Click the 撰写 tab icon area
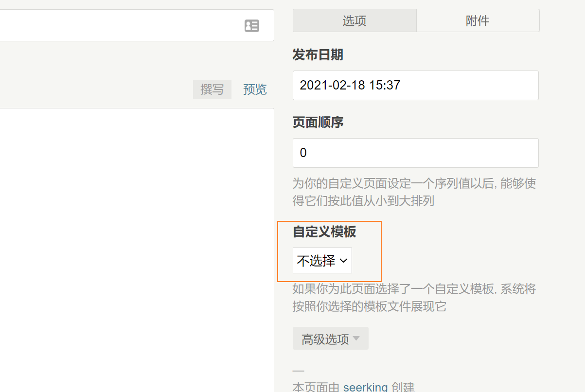Screen dimensions: 585x392 212,89
